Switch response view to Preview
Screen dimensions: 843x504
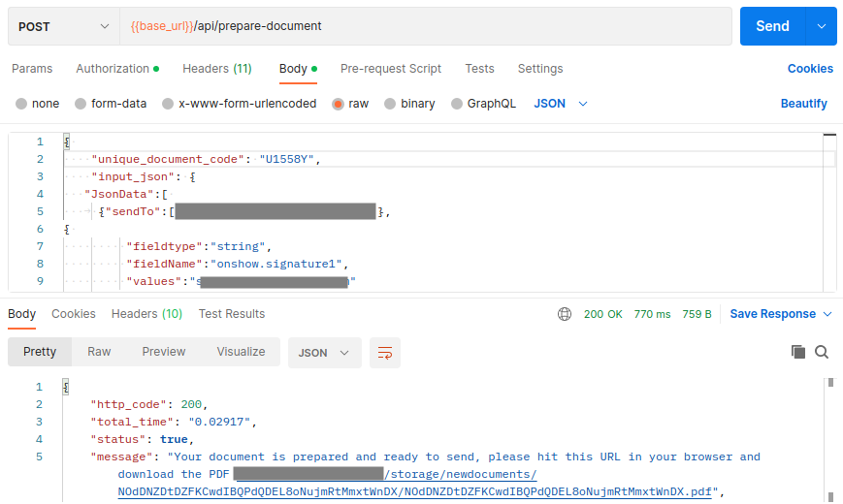click(x=163, y=352)
